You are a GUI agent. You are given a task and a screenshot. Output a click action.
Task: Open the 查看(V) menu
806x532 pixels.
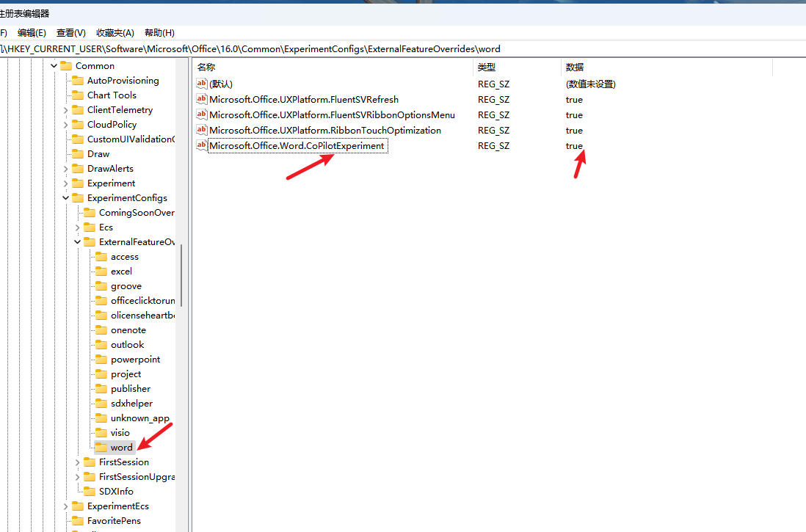pyautogui.click(x=71, y=32)
